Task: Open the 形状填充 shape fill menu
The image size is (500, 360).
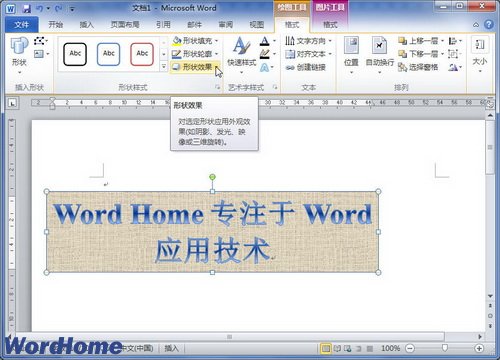Action: [x=195, y=41]
